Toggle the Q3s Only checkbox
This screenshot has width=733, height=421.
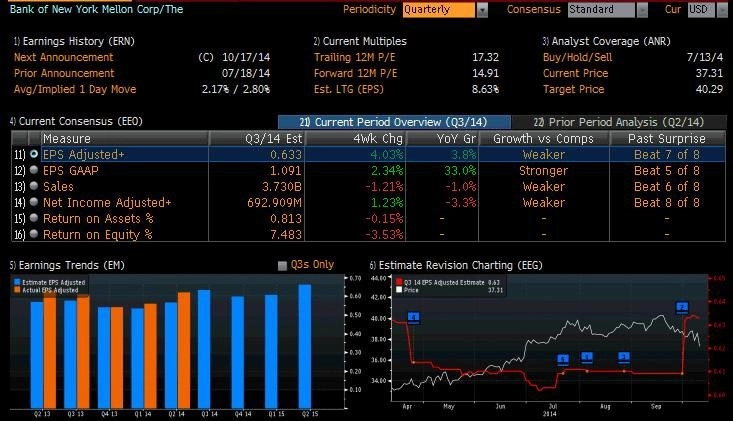point(282,266)
